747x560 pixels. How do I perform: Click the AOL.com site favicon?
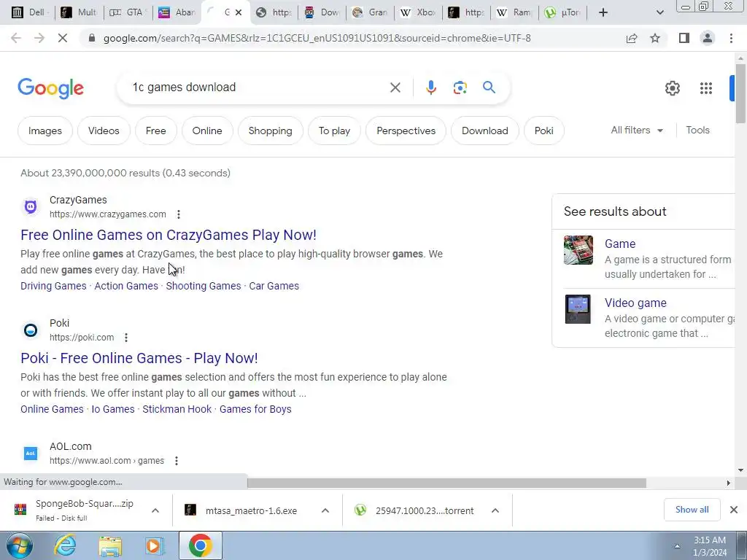pyautogui.click(x=31, y=454)
